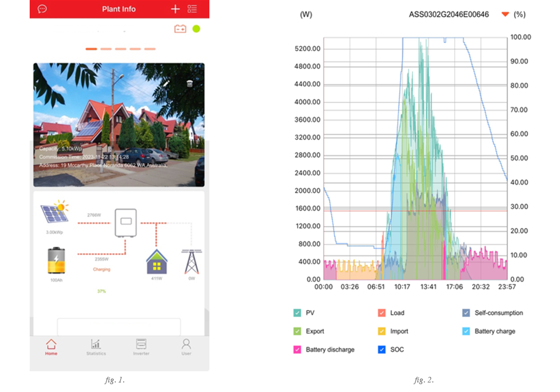
Task: Toggle the Export series checkbox
Action: pos(297,332)
